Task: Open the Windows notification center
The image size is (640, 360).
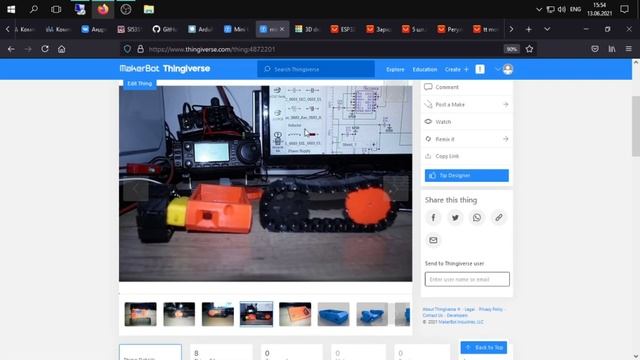Action: [624, 9]
